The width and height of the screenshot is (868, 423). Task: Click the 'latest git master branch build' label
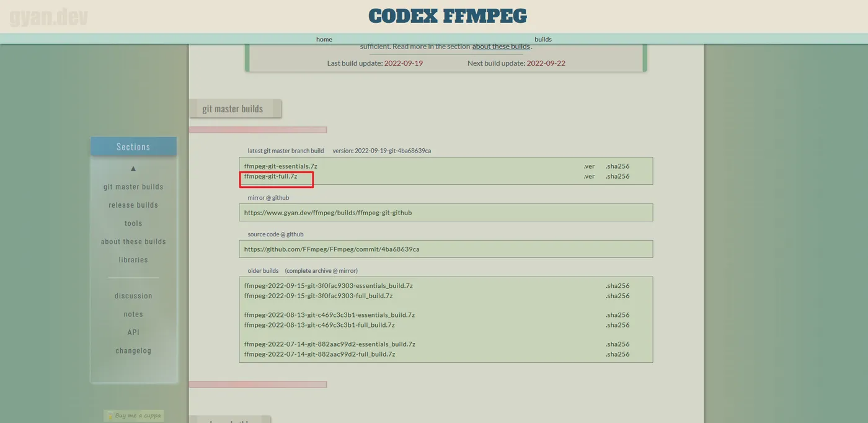(286, 151)
